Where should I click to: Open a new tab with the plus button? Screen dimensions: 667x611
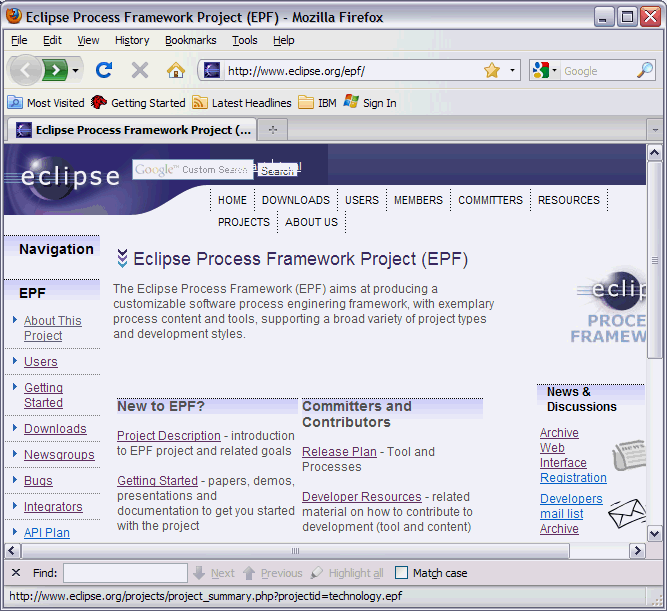tap(273, 130)
